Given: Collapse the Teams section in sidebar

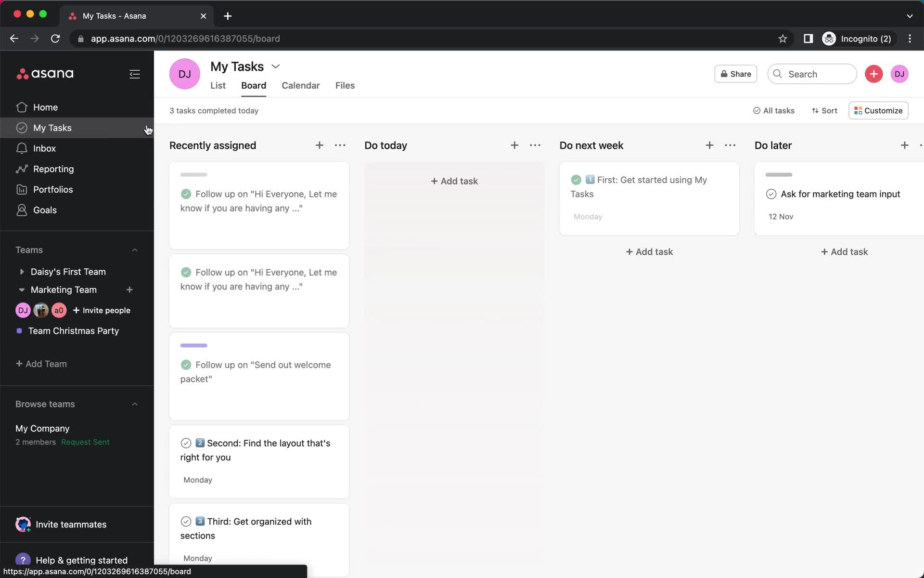Looking at the screenshot, I should [134, 250].
